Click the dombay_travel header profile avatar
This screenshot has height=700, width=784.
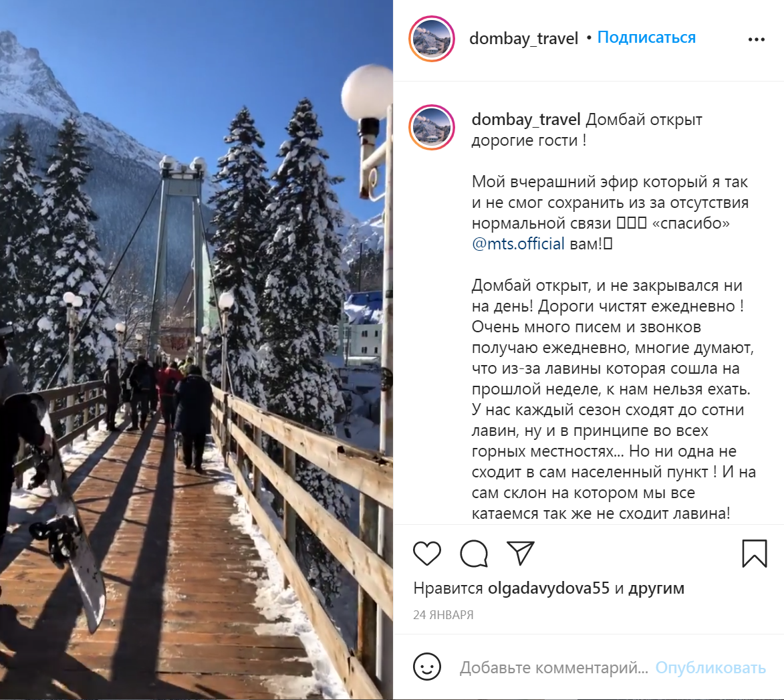pos(432,39)
